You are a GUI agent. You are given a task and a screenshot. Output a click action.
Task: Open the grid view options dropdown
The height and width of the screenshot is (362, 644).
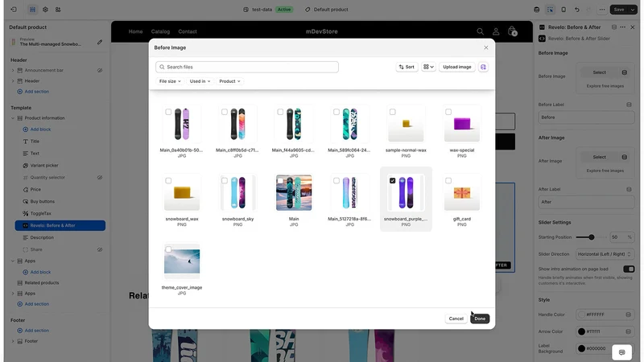(x=428, y=67)
